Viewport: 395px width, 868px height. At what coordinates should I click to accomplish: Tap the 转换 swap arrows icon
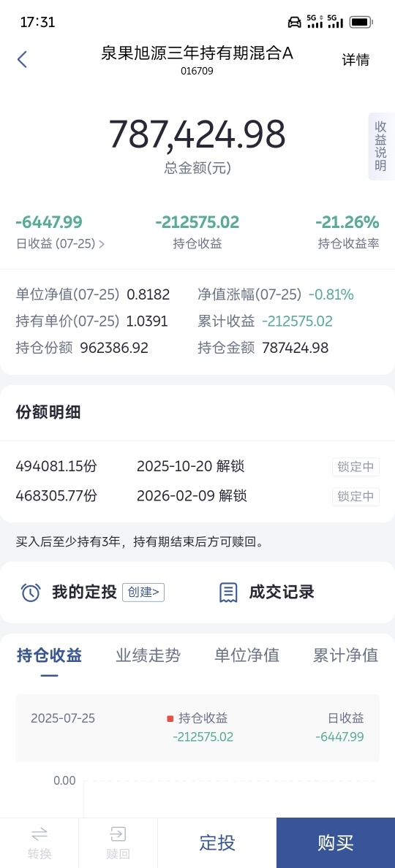(x=39, y=834)
